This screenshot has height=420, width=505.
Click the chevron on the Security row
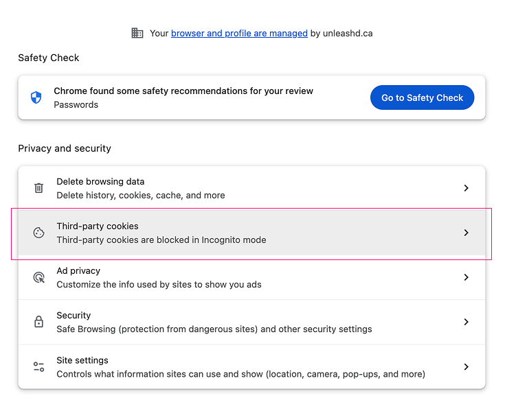(466, 322)
